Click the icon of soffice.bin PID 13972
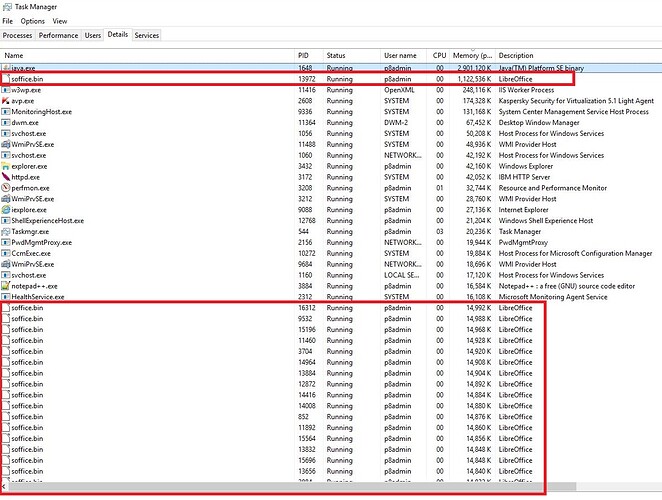 [5, 79]
